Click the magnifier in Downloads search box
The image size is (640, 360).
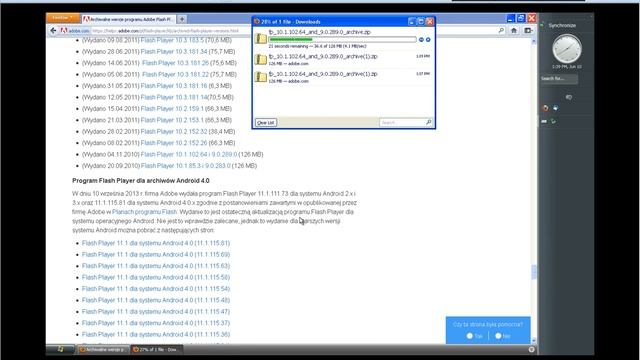(x=429, y=122)
